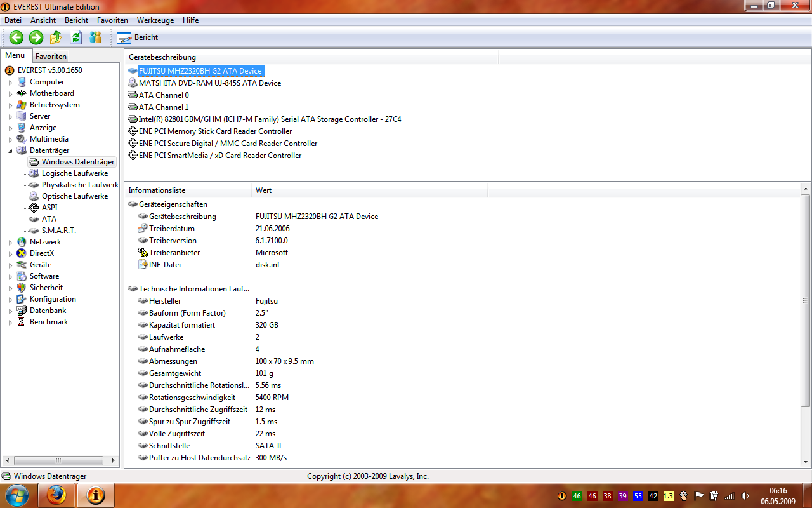The image size is (812, 508).
Task: Select ATA Channel 0 in device list
Action: 164,95
